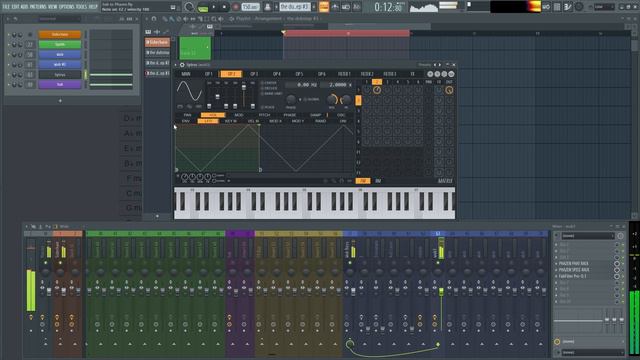Select the Zoom tool in Playlist toolbar
The width and height of the screenshot is (640, 360).
pyautogui.click(x=213, y=19)
